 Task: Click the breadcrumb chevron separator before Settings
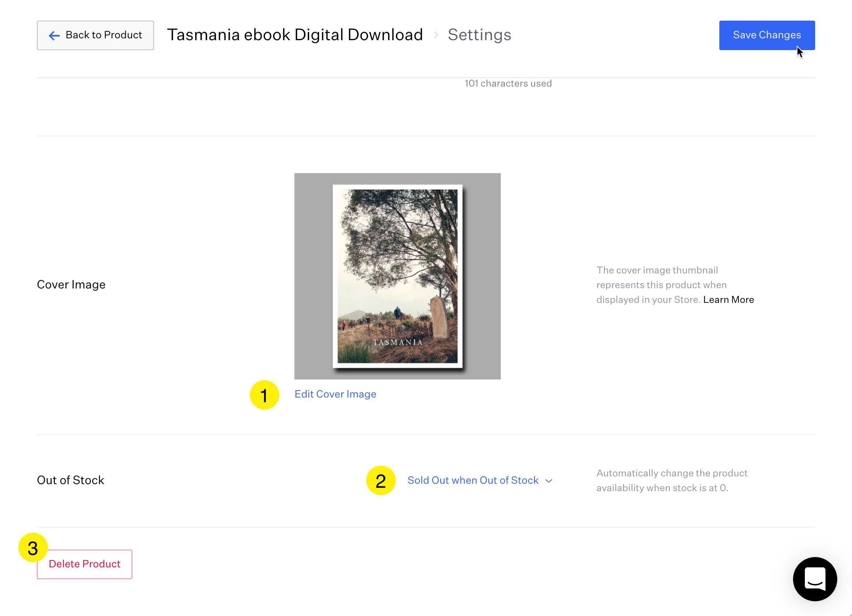[436, 35]
